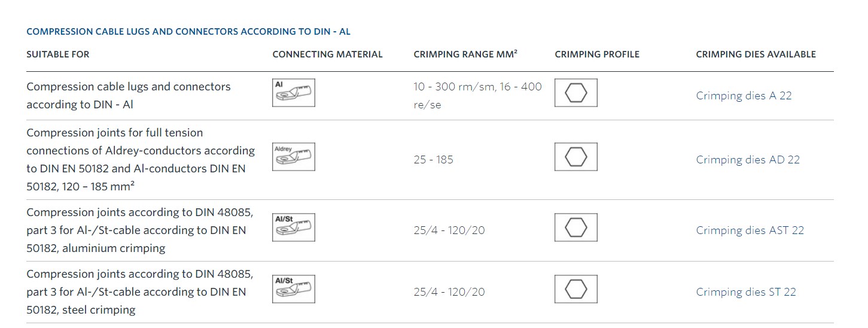Click the Crimping Dies Available column header
This screenshot has height=328, width=868.
click(756, 54)
